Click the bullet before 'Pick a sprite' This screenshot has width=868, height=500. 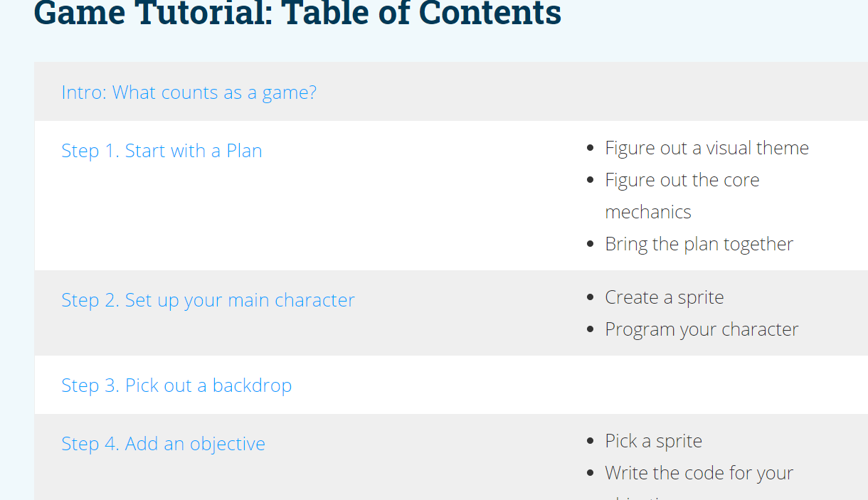tap(591, 442)
